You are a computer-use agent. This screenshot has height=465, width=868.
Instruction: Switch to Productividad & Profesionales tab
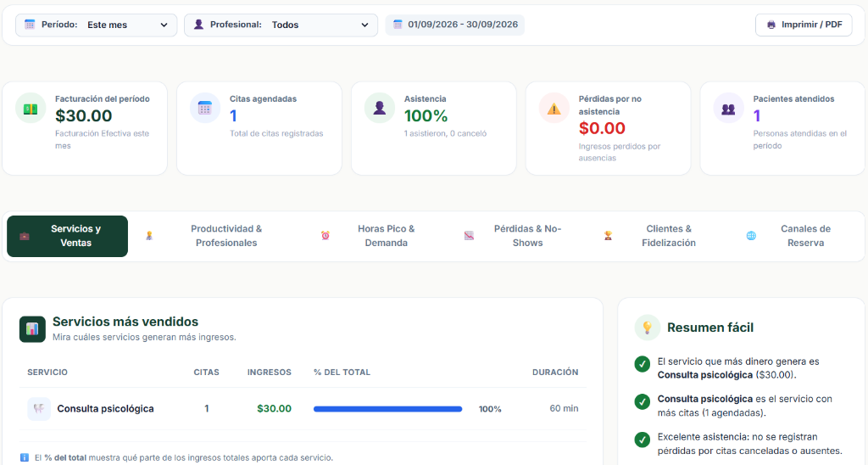click(x=214, y=236)
